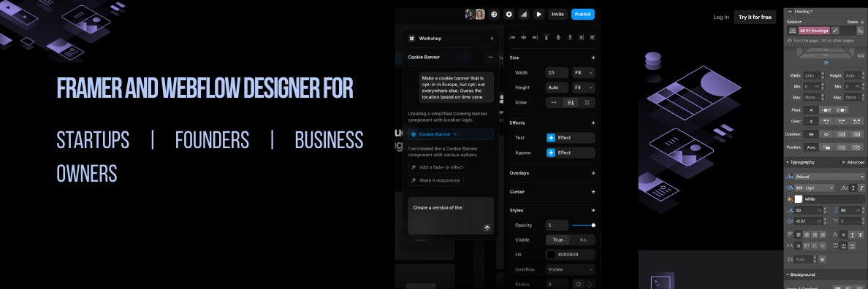Open the Akkurat font family dropdown
Screen dimensions: 868x289
point(830,177)
